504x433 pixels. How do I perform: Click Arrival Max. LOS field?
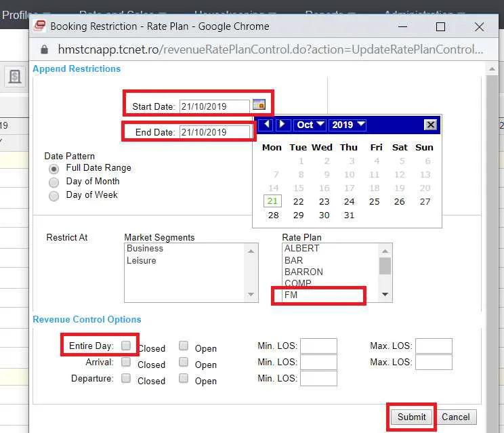click(x=434, y=363)
